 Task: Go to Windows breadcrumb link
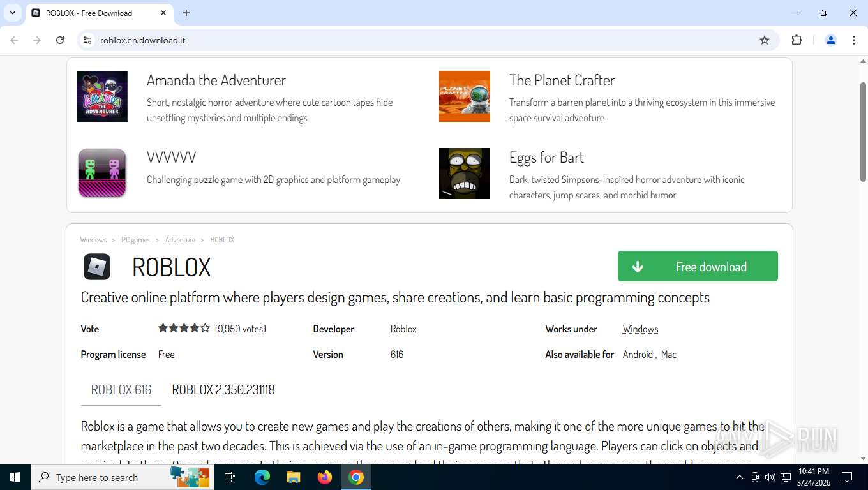click(93, 240)
